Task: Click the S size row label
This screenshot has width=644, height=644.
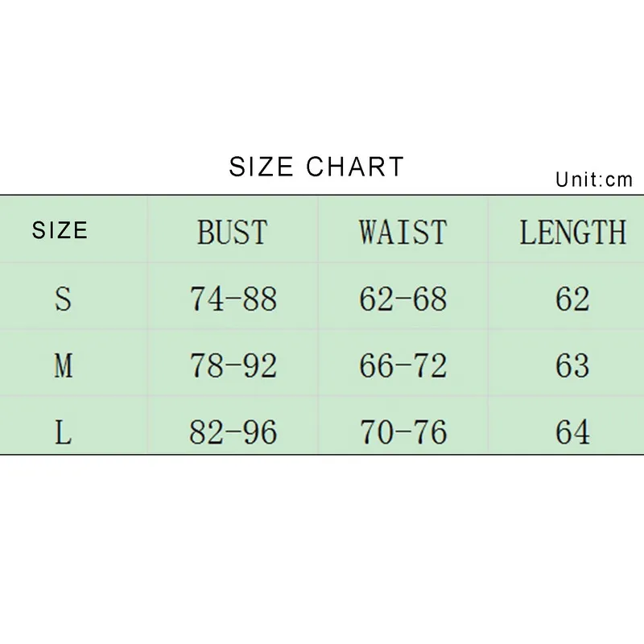Action: coord(63,299)
